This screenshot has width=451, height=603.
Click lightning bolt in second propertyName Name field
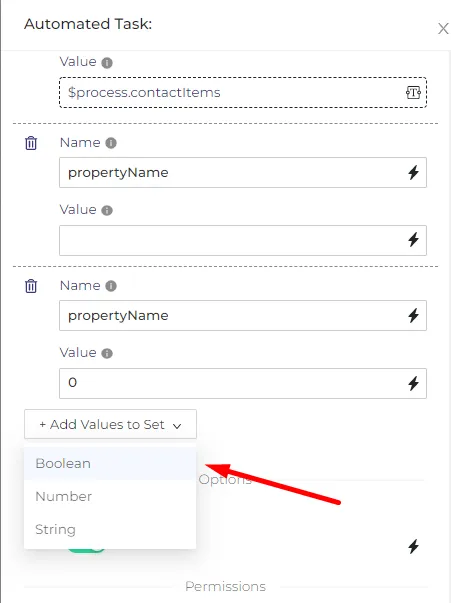[x=413, y=315]
